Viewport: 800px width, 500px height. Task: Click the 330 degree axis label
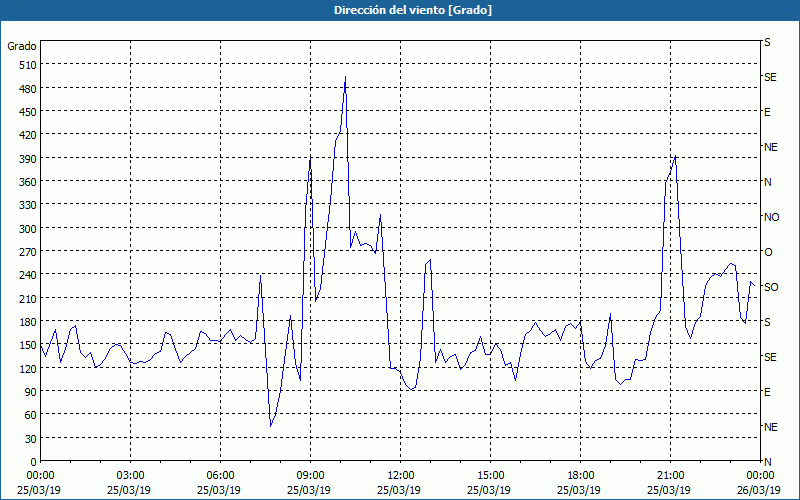click(x=28, y=205)
